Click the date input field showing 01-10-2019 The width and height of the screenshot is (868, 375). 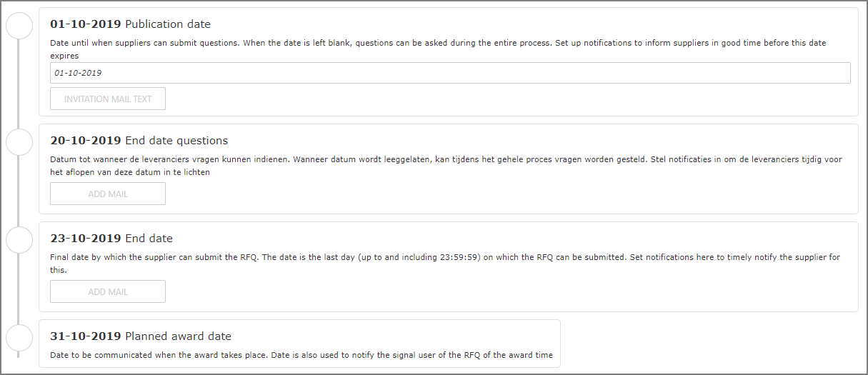(x=450, y=73)
